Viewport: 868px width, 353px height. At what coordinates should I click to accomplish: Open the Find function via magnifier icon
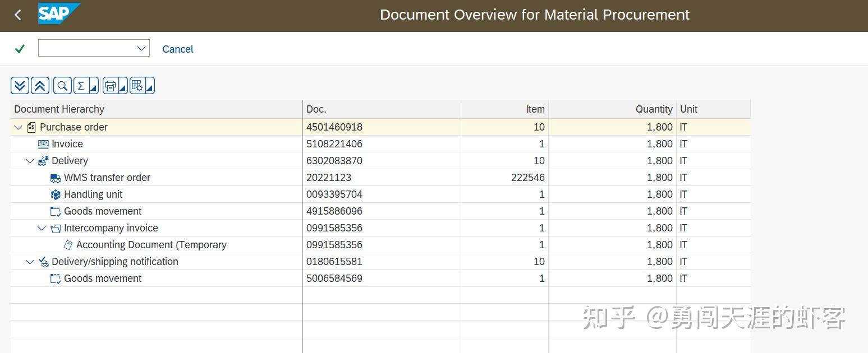click(x=62, y=85)
